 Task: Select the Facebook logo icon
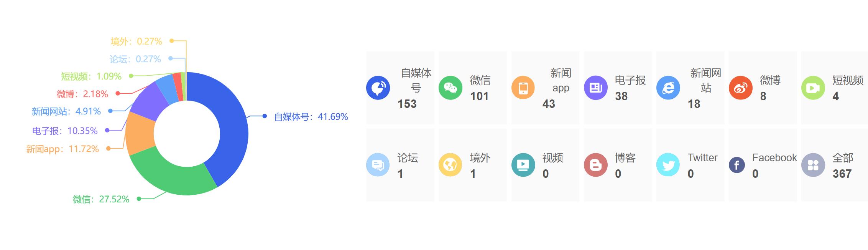[x=736, y=165]
